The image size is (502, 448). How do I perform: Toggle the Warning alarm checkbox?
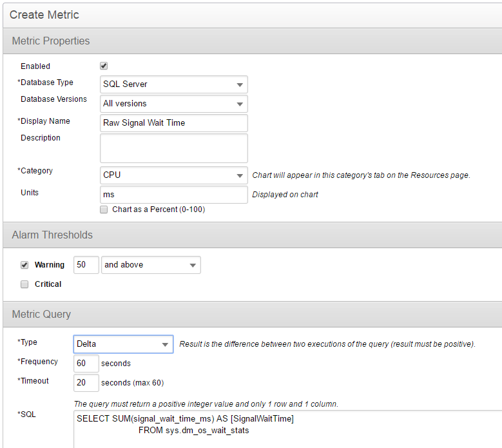click(24, 264)
